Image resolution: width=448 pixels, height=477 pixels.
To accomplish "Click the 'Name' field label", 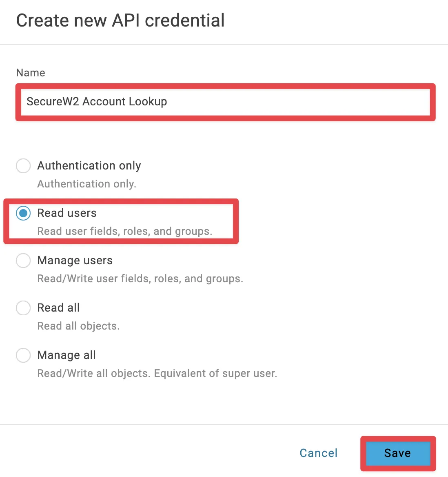I will tap(31, 73).
